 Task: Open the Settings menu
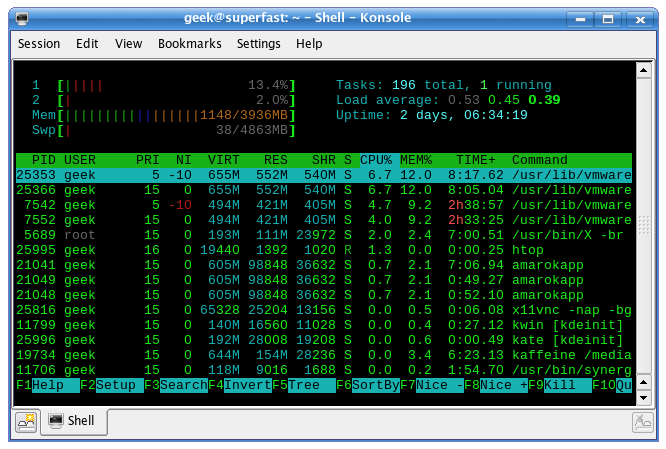pos(258,44)
